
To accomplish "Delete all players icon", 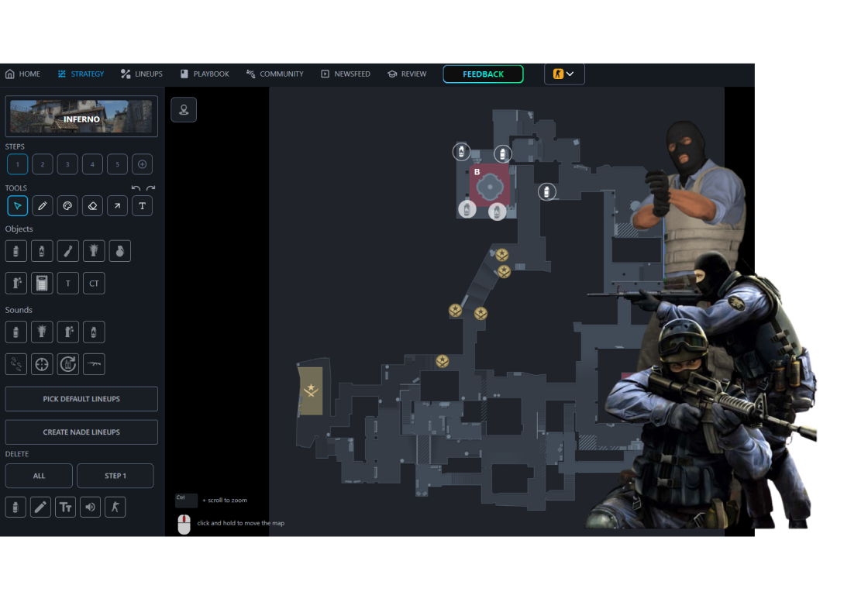I will pyautogui.click(x=115, y=507).
